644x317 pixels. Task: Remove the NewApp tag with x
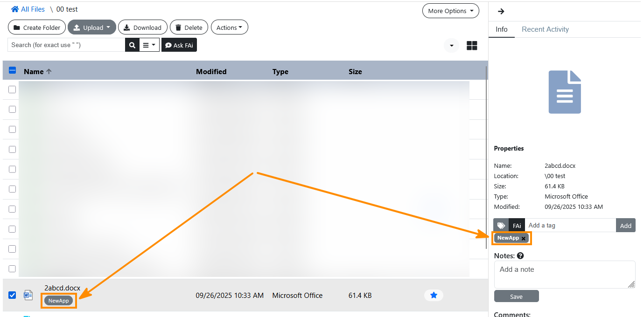524,238
